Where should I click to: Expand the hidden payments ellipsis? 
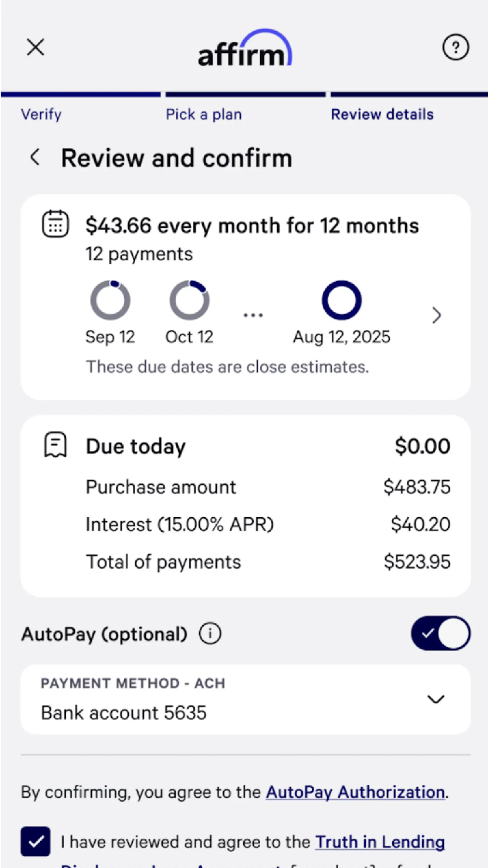[253, 315]
